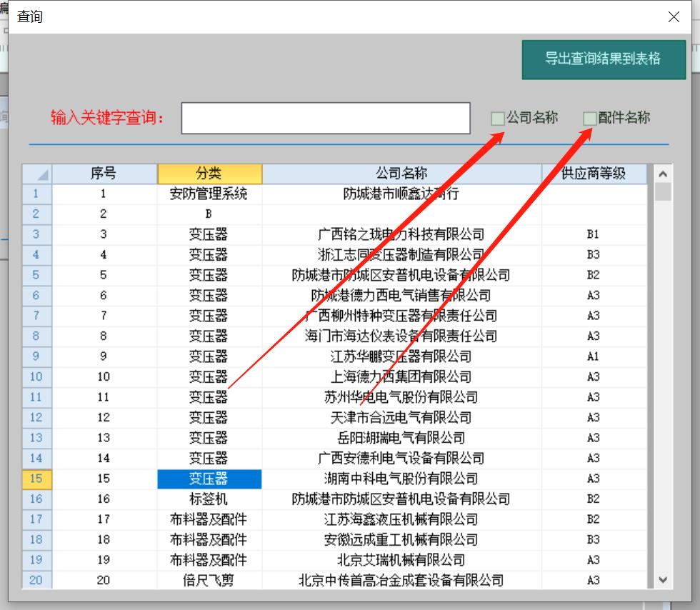Close the 查询 dialog window
Viewport: 700px width, 610px height.
tap(674, 16)
